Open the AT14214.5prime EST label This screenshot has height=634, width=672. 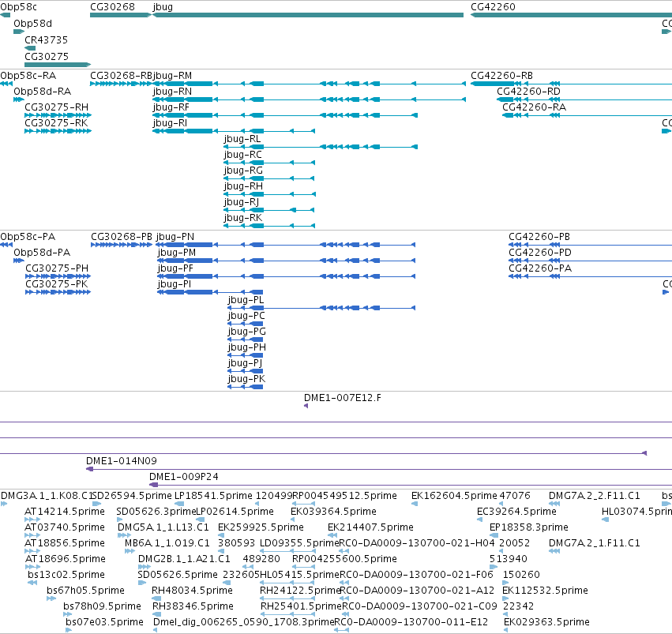click(65, 512)
